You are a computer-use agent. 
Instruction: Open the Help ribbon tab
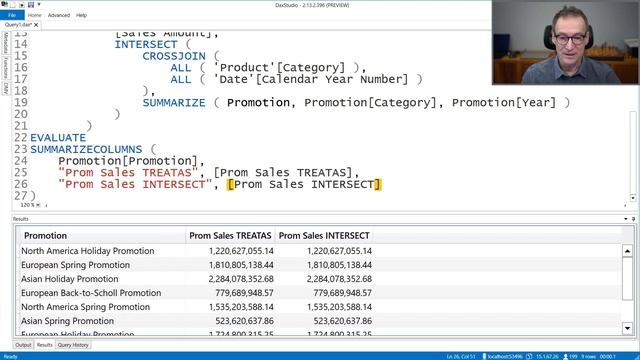click(81, 15)
